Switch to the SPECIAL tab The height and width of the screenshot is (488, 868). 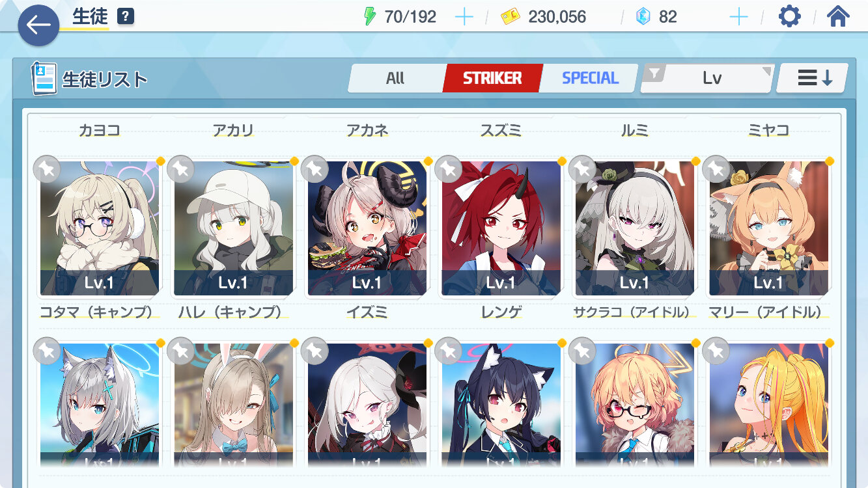(x=590, y=78)
